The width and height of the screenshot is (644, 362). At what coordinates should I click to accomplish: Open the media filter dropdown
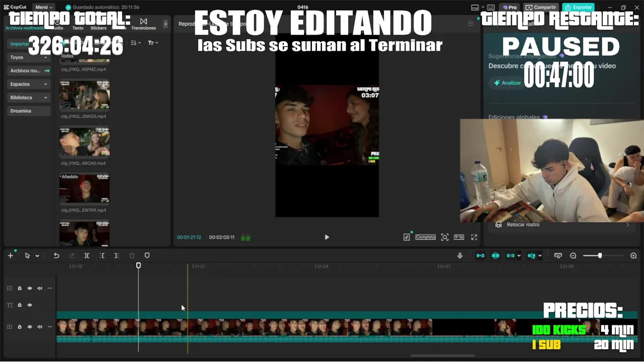pos(153,43)
